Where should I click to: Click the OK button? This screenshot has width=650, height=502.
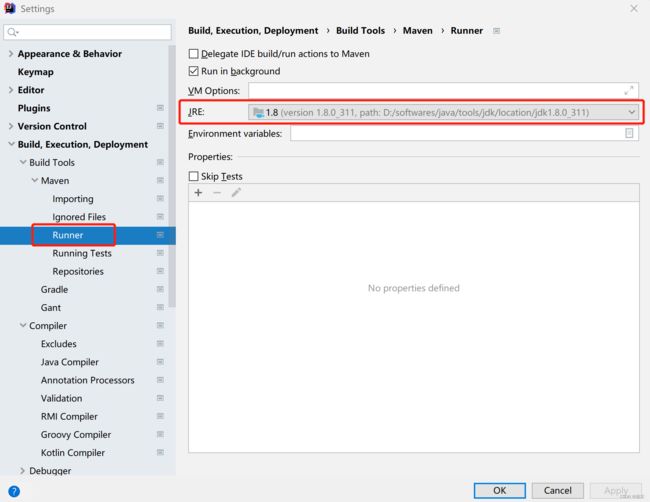(x=500, y=490)
